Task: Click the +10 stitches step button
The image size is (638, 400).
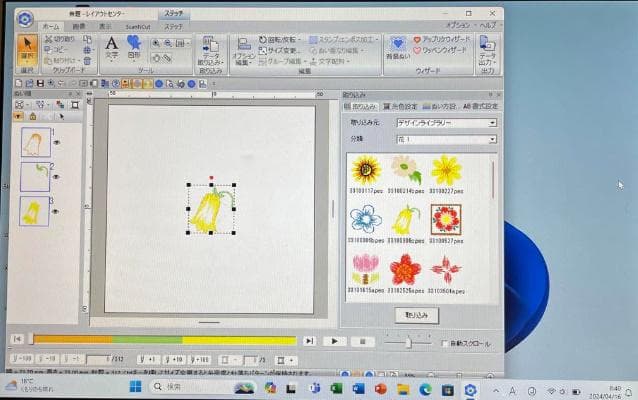Action: (174, 360)
